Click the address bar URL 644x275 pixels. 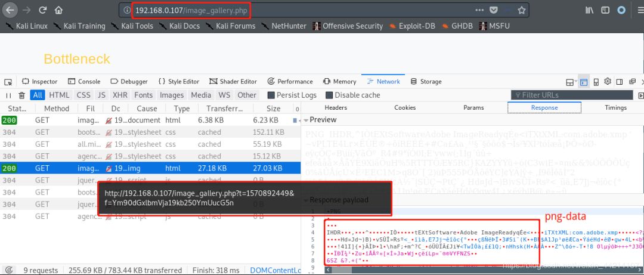pyautogui.click(x=191, y=10)
